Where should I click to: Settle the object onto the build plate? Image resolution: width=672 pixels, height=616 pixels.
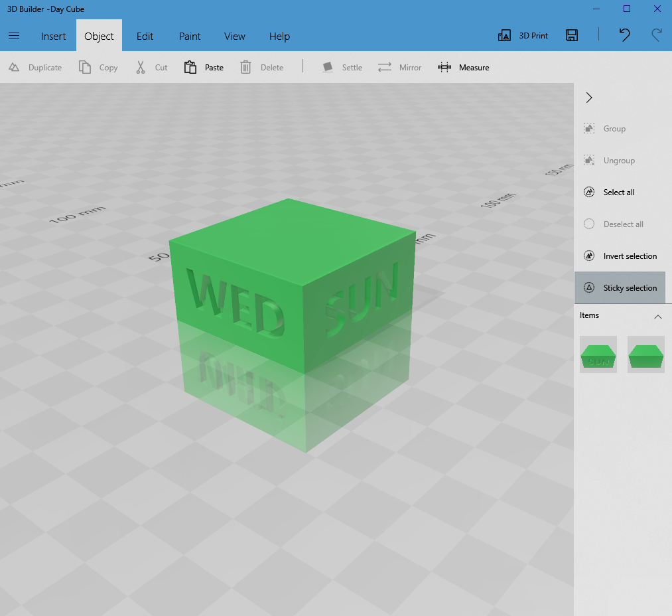[x=342, y=67]
